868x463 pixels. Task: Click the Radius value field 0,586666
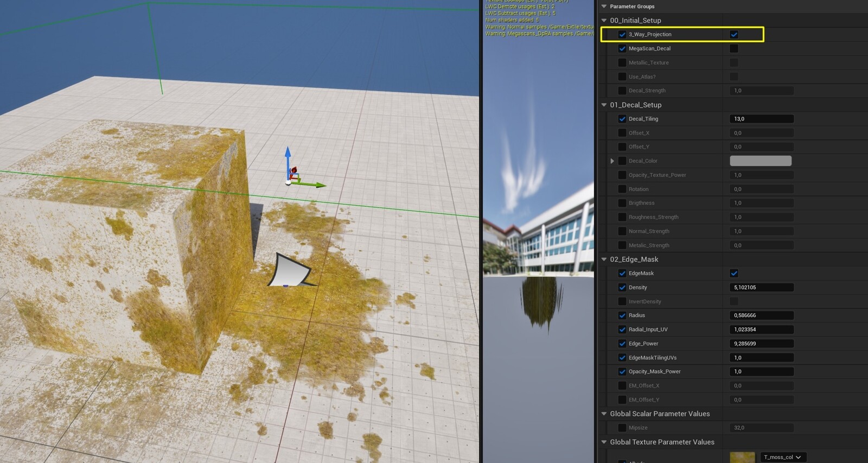coord(762,315)
